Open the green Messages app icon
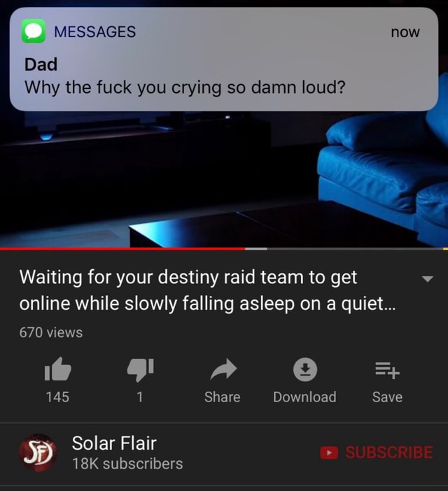Screen dimensions: 448x491 coord(34,31)
